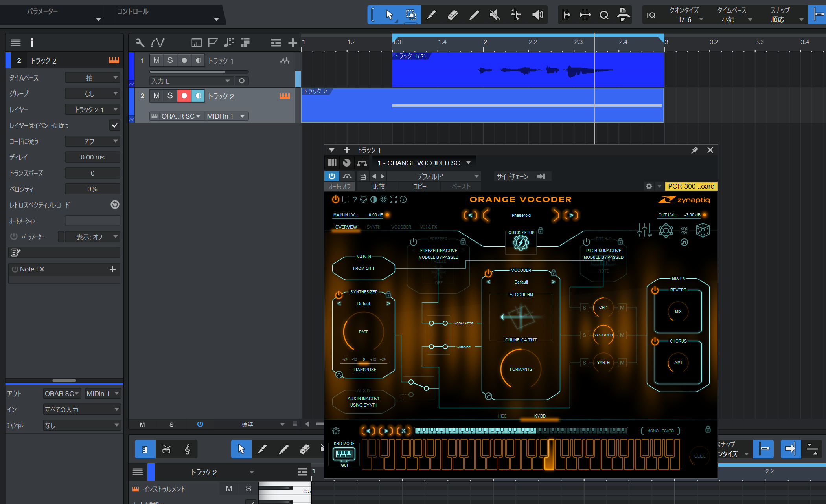Open the track list lines icon
826x504 pixels.
coord(276,42)
